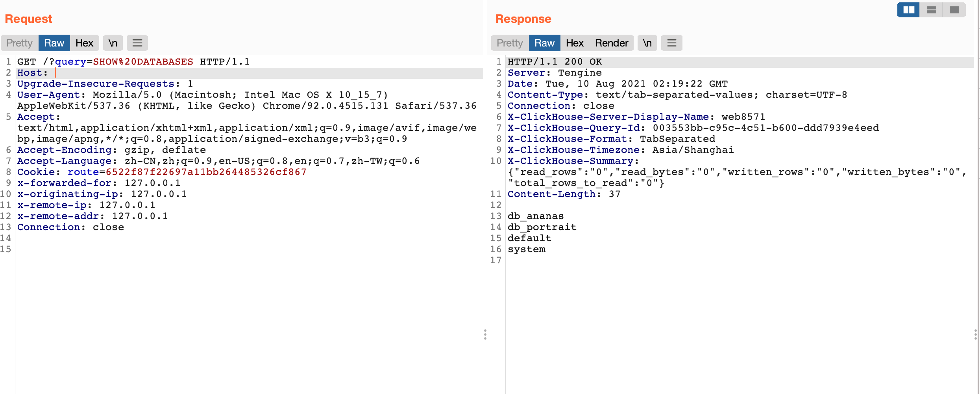Toggle non-printable characters in Request panel
This screenshot has width=980, height=394.
(x=113, y=43)
